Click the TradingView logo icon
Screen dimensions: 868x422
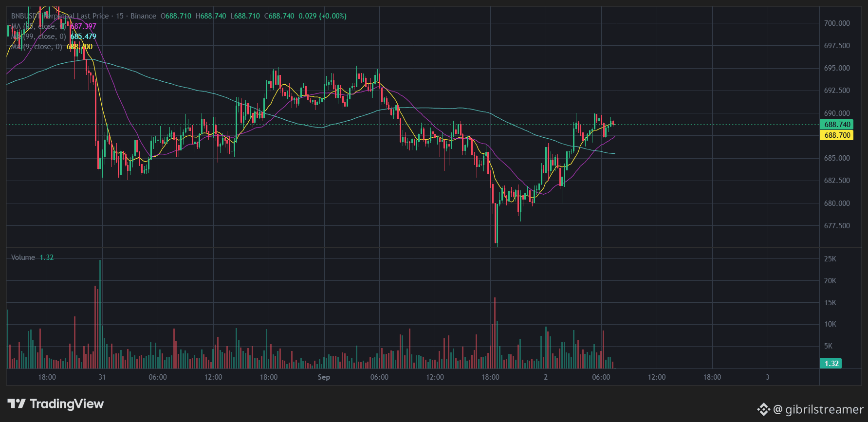click(x=17, y=404)
